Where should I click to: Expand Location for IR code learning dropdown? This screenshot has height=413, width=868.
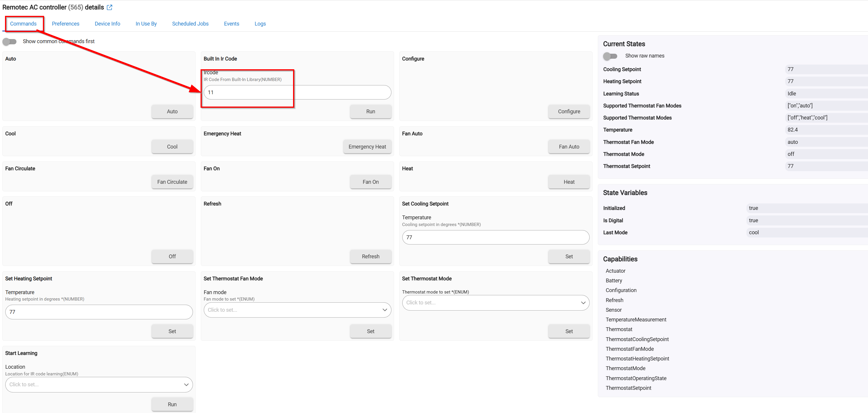point(99,384)
